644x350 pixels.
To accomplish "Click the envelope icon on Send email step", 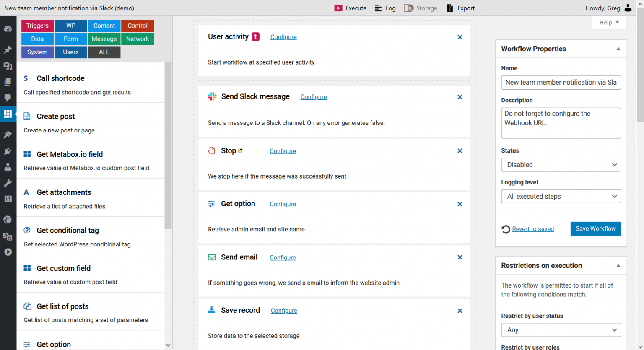I will [x=212, y=257].
